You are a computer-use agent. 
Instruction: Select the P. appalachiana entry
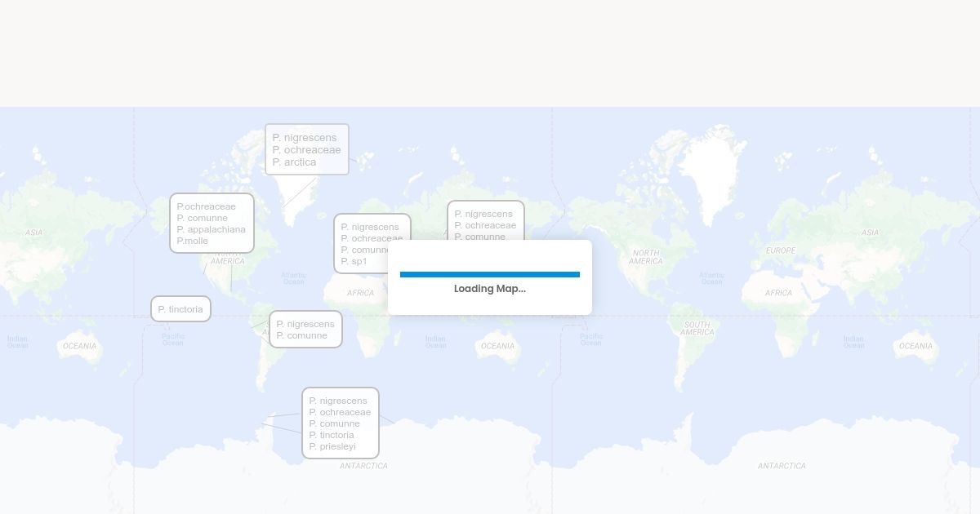click(211, 229)
